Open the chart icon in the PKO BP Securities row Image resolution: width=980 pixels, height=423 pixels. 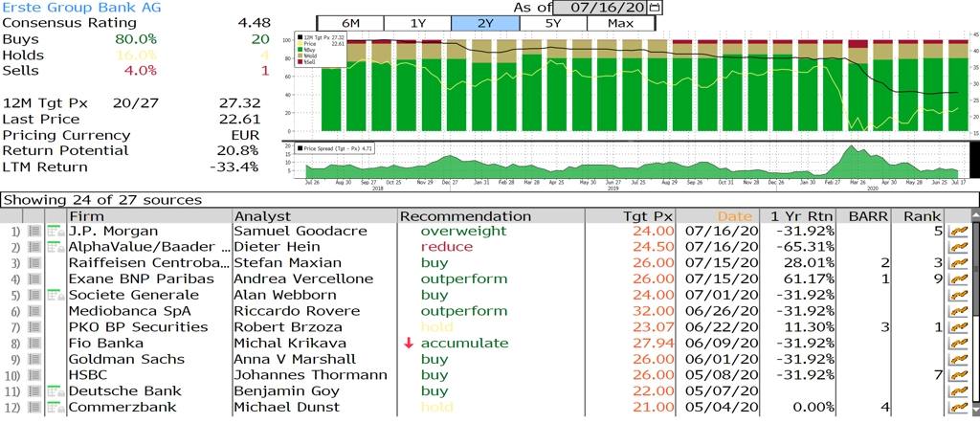click(957, 327)
